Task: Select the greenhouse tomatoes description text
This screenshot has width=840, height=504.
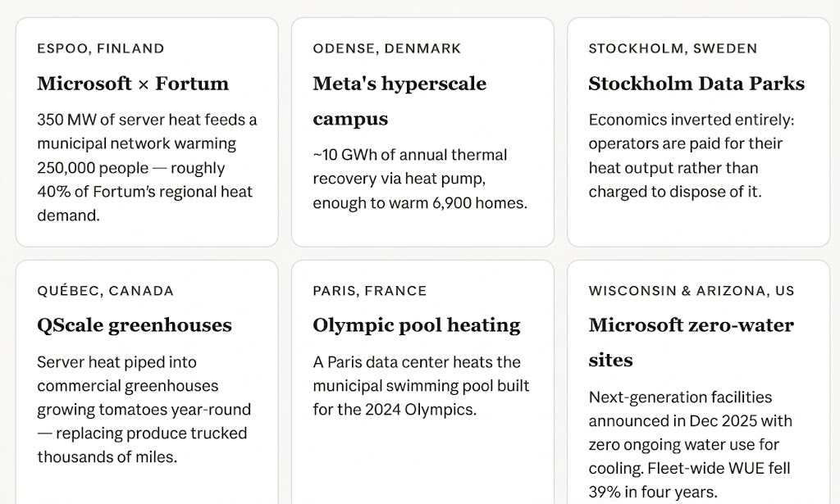Action: (144, 409)
